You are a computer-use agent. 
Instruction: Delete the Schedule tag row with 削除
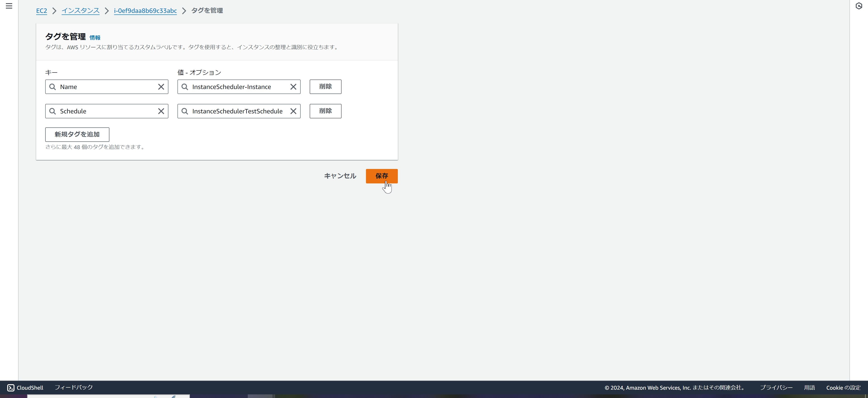pos(325,111)
